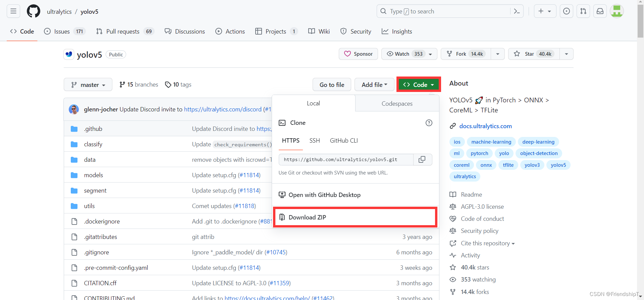This screenshot has width=644, height=300.
Task: Select the GitHub CLI clone option
Action: point(344,141)
